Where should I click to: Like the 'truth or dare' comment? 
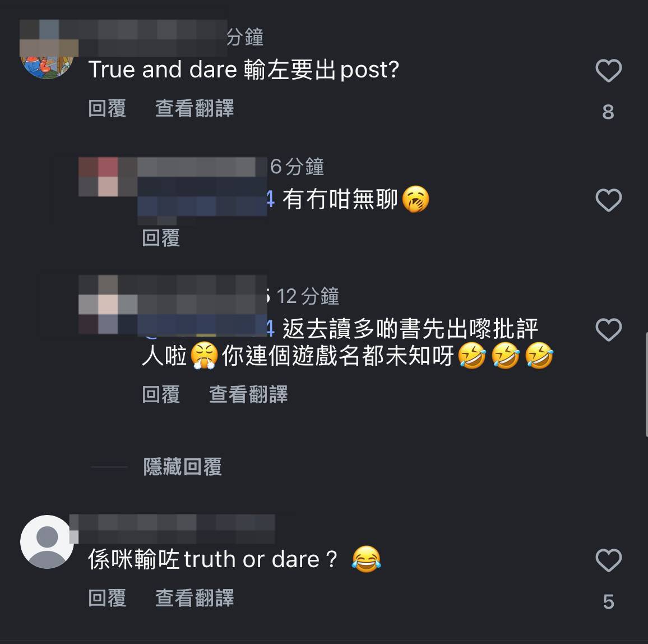pyautogui.click(x=608, y=560)
